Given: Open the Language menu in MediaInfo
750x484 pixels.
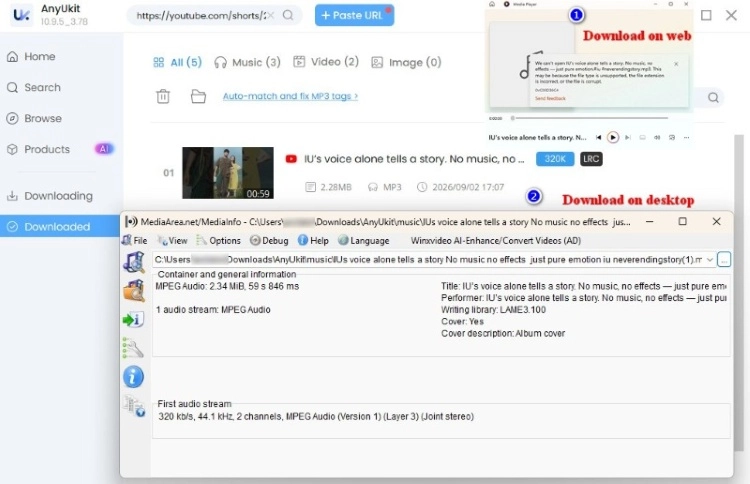Looking at the screenshot, I should click(364, 241).
